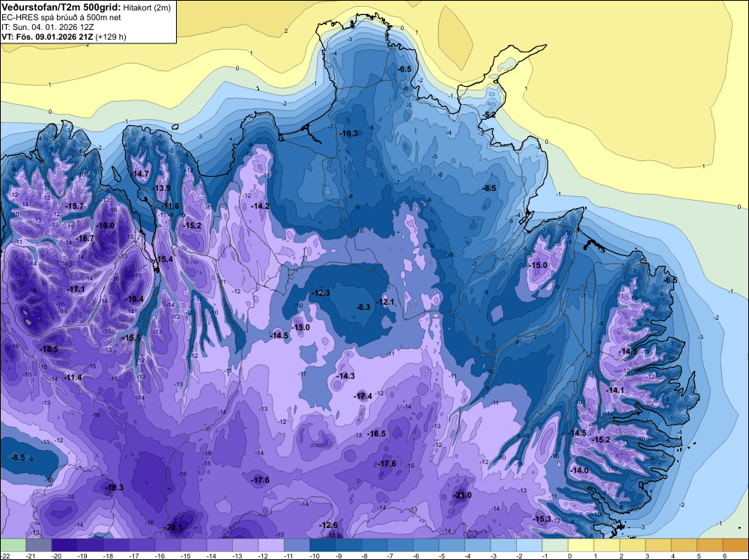Click the -14.0 temperature value
The height and width of the screenshot is (560, 749).
pyautogui.click(x=580, y=470)
